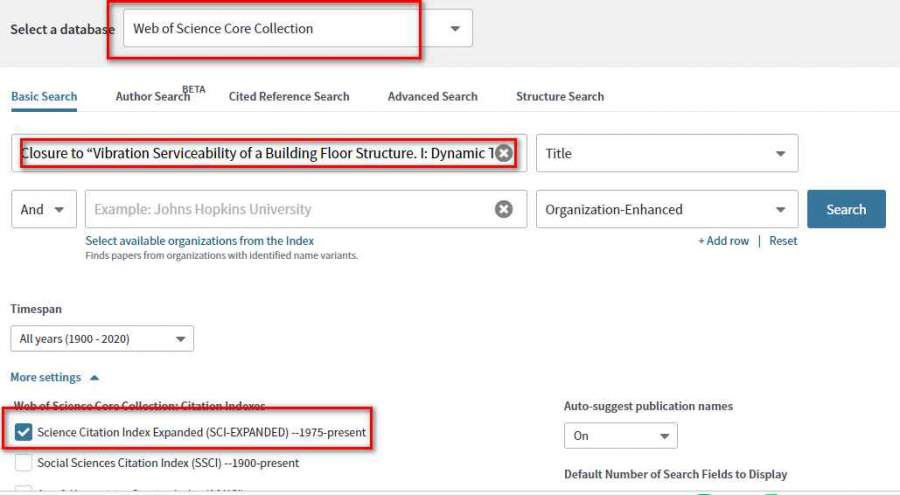Go to Structure Search tab

[x=559, y=96]
